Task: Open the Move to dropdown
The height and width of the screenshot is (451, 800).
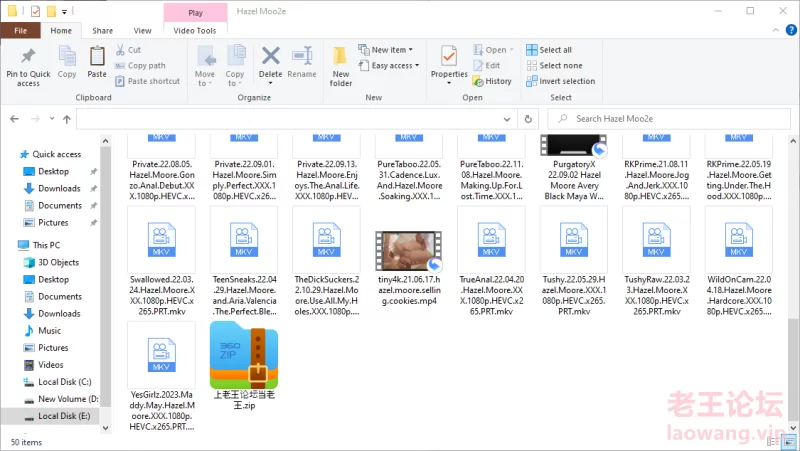Action: (205, 62)
